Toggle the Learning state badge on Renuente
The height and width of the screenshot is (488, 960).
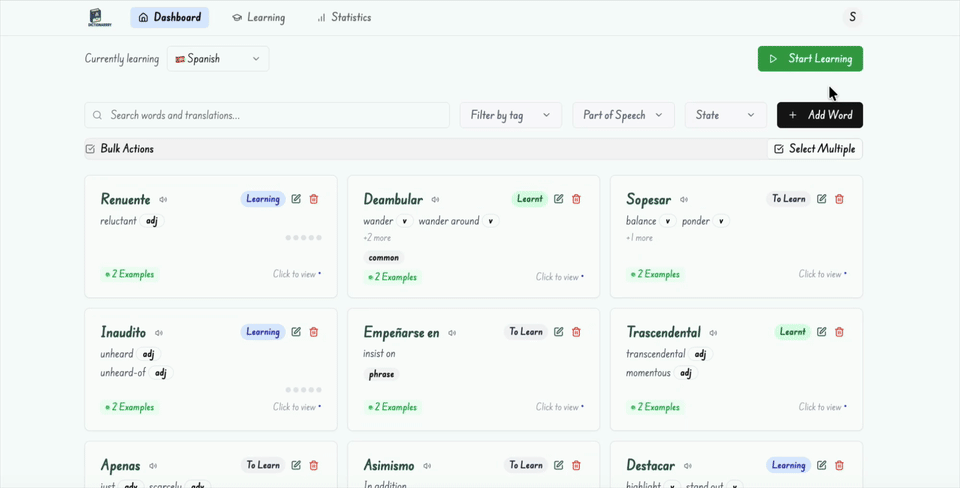pyautogui.click(x=262, y=199)
